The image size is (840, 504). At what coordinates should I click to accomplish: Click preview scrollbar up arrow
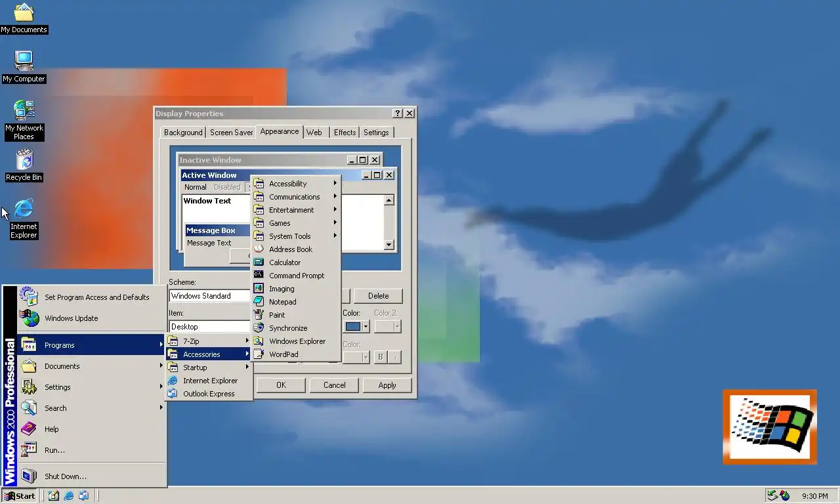click(389, 201)
